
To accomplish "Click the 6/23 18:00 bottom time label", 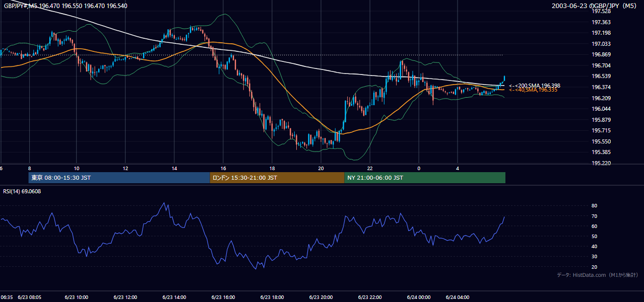I will [x=272, y=297].
